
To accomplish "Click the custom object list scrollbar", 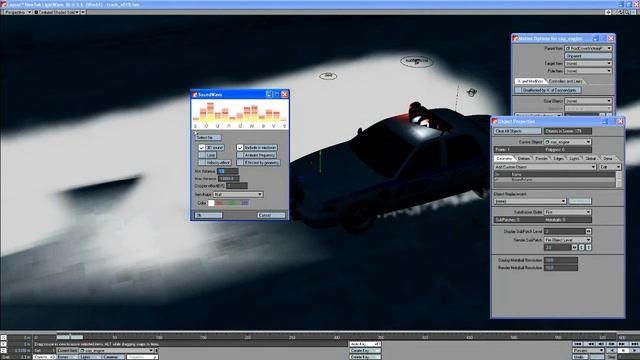I will coord(619,179).
